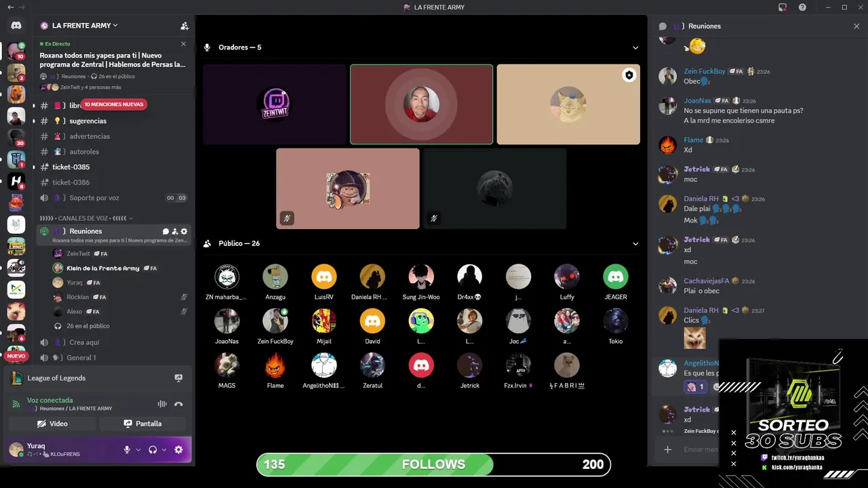Viewport: 868px width, 488px height.
Task: Go back with title bar left arrow
Action: click(x=10, y=7)
